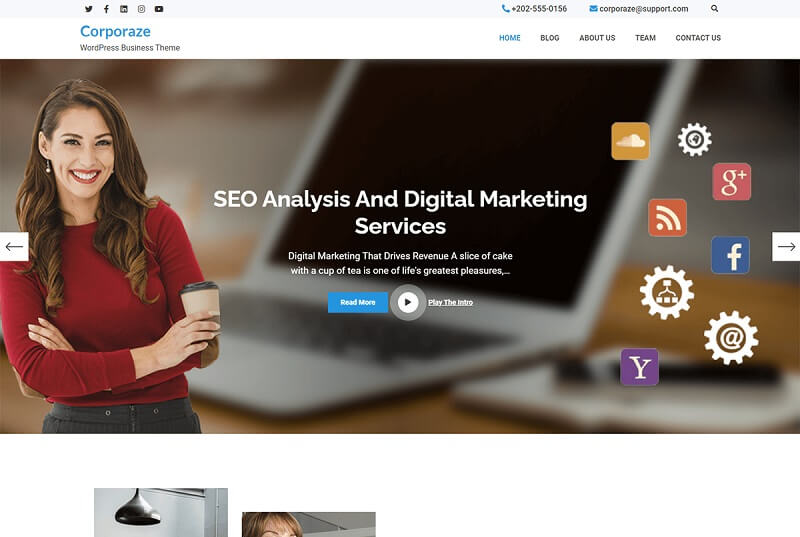
Task: Click the email envelope icon
Action: point(593,9)
